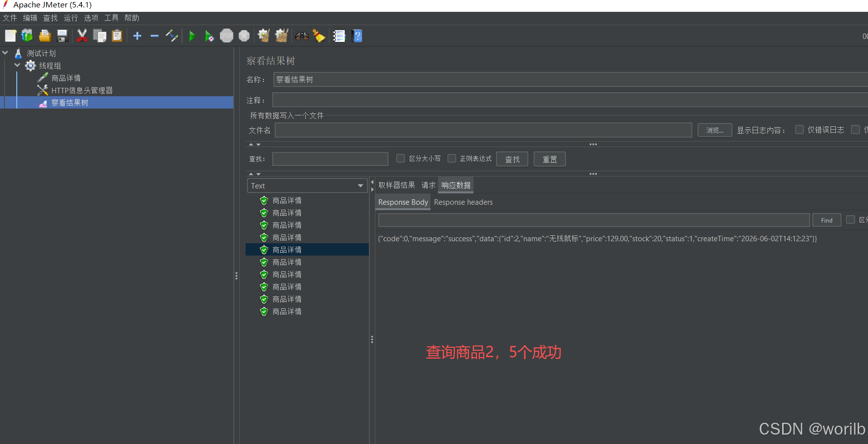
Task: Expand search panel with down arrow above Text
Action: tap(258, 174)
